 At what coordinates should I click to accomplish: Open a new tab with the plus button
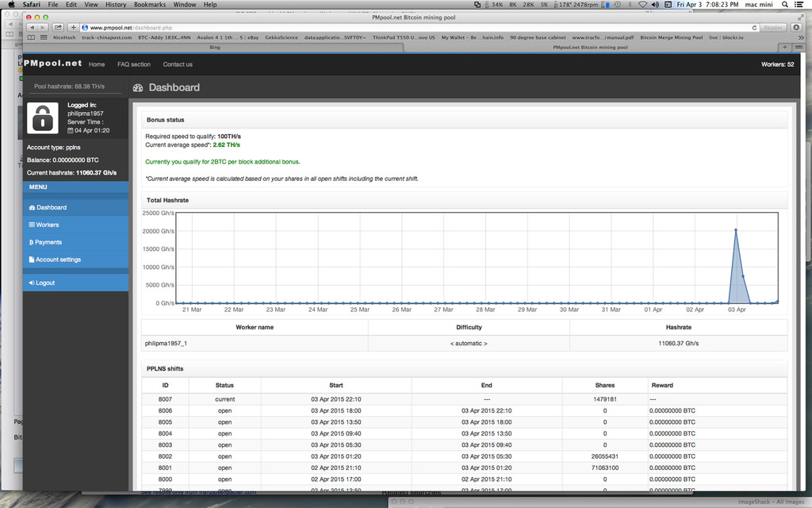tap(784, 47)
